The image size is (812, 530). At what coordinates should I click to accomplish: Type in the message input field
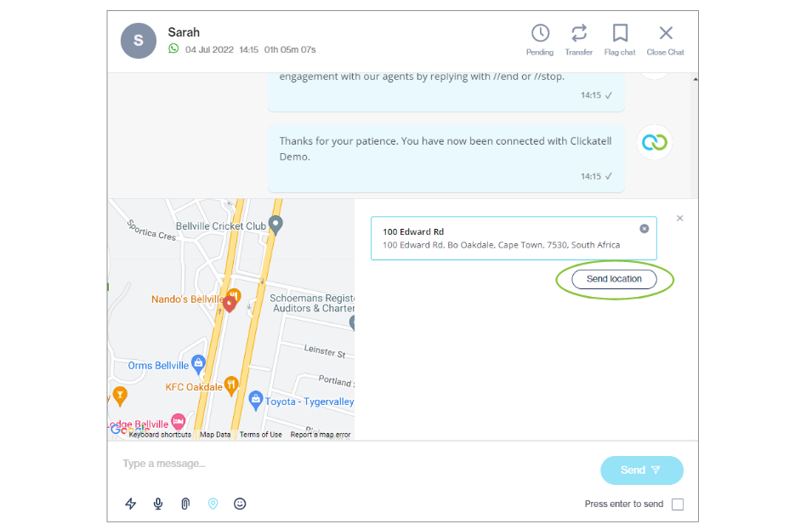(x=340, y=464)
